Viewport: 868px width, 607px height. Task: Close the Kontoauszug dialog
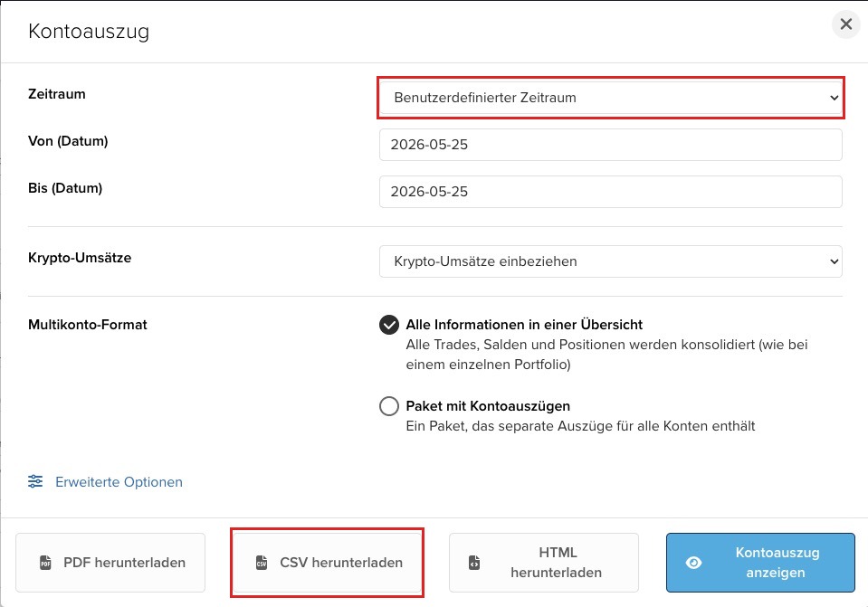[846, 24]
